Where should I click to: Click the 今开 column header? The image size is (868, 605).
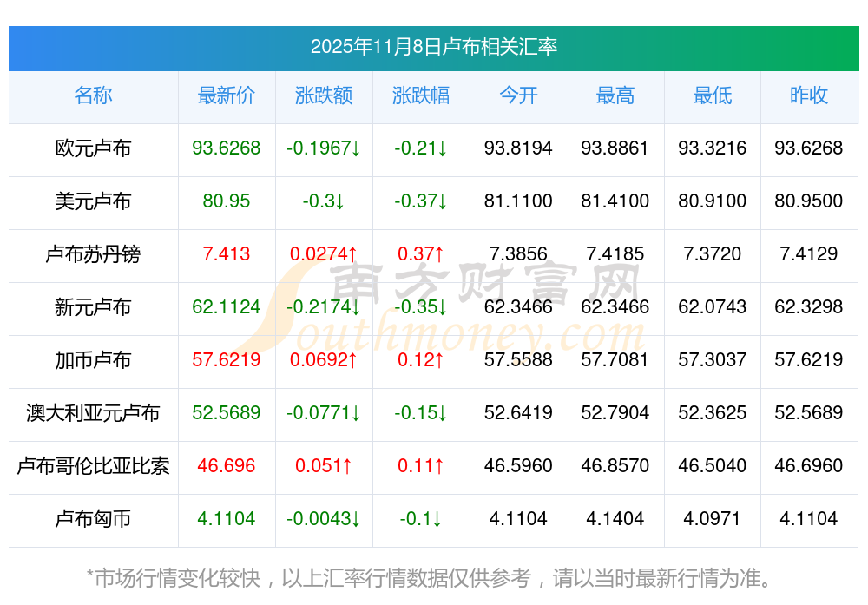click(x=518, y=95)
